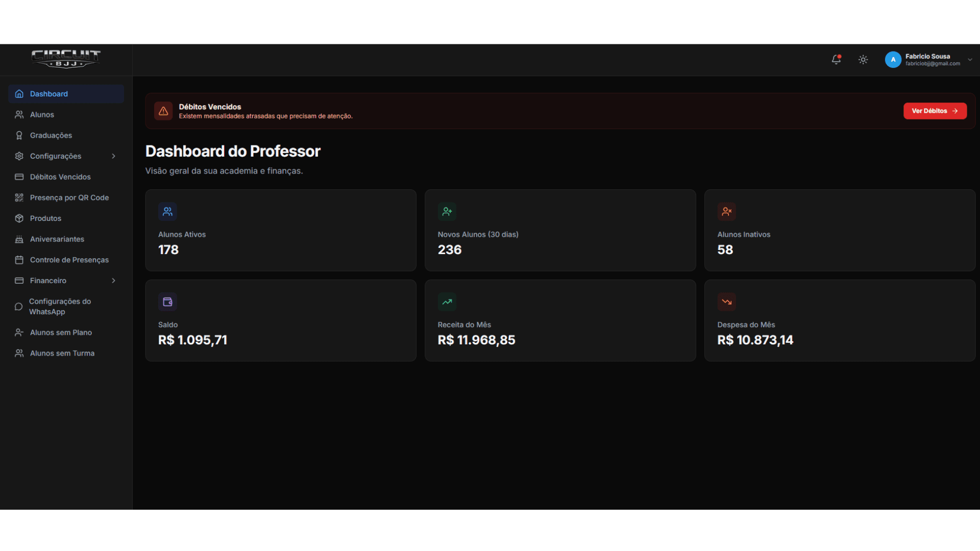Click the Alunos Ativos users icon
Image resolution: width=980 pixels, height=551 pixels.
[167, 211]
